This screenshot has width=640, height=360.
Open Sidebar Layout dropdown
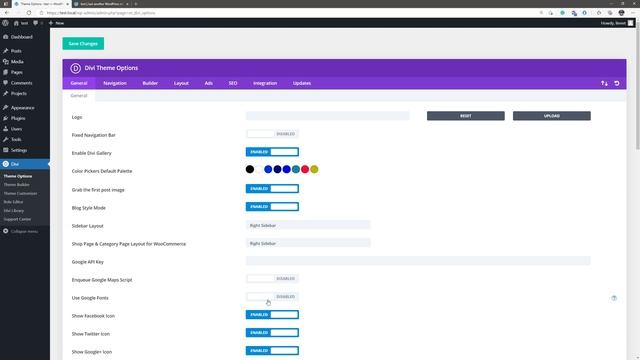click(x=308, y=225)
